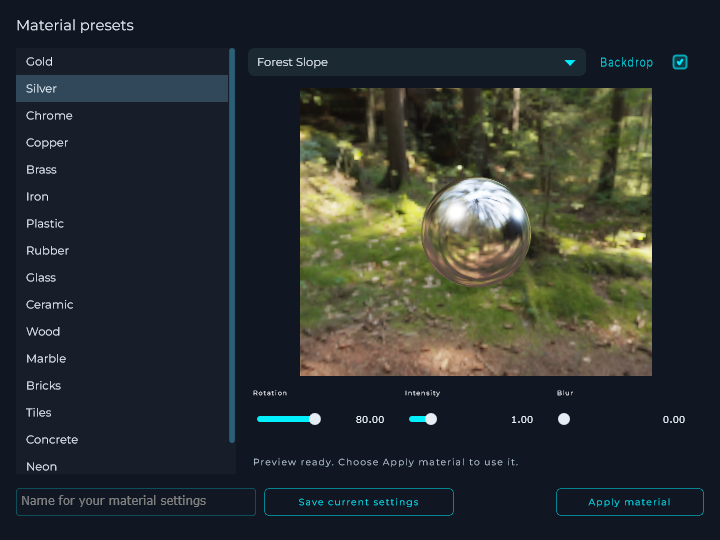Click Save current settings button
This screenshot has height=540, width=720.
[359, 502]
